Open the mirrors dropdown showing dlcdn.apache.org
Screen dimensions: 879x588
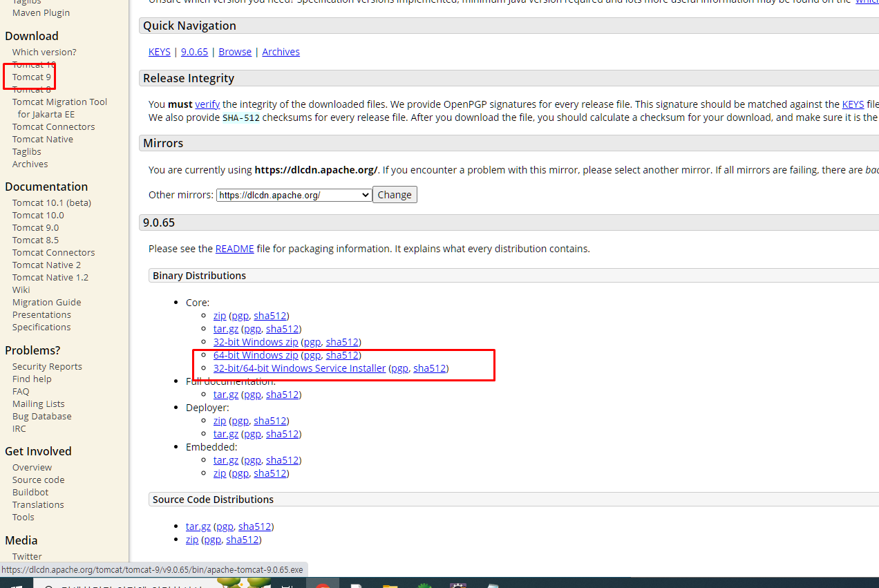tap(294, 195)
